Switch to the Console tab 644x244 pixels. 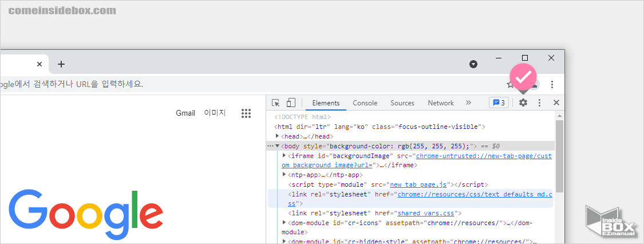365,103
